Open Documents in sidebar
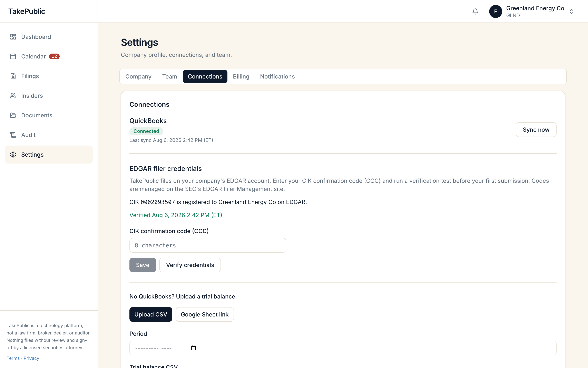 (49, 115)
